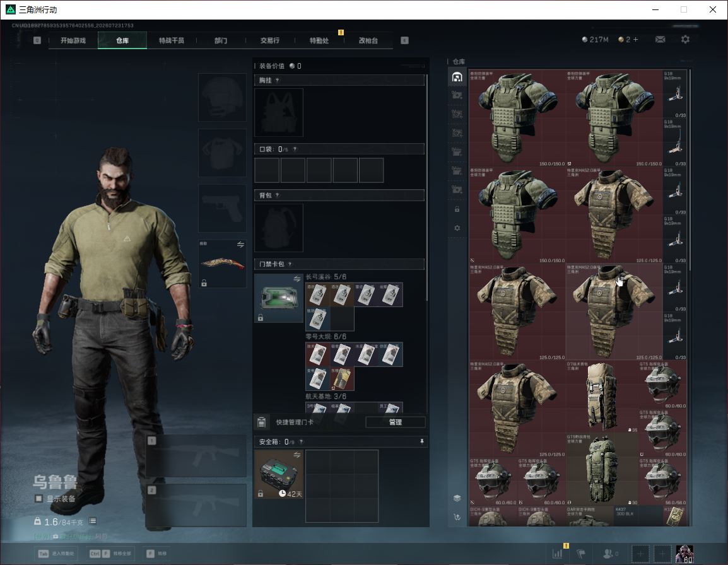Click empty chest rig slot
Viewport: 728px width, 565px height.
click(x=279, y=112)
